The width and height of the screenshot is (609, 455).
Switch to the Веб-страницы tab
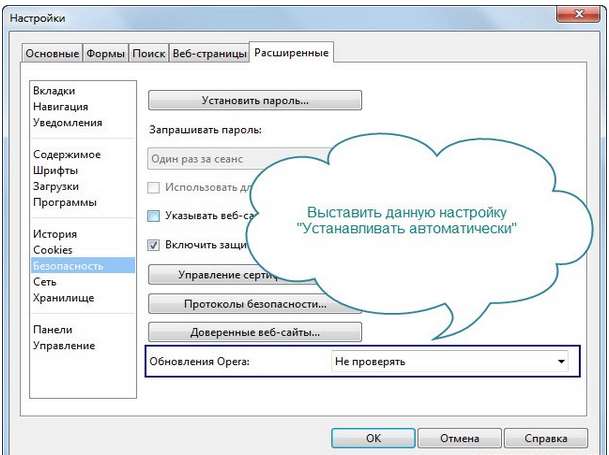coord(209,53)
